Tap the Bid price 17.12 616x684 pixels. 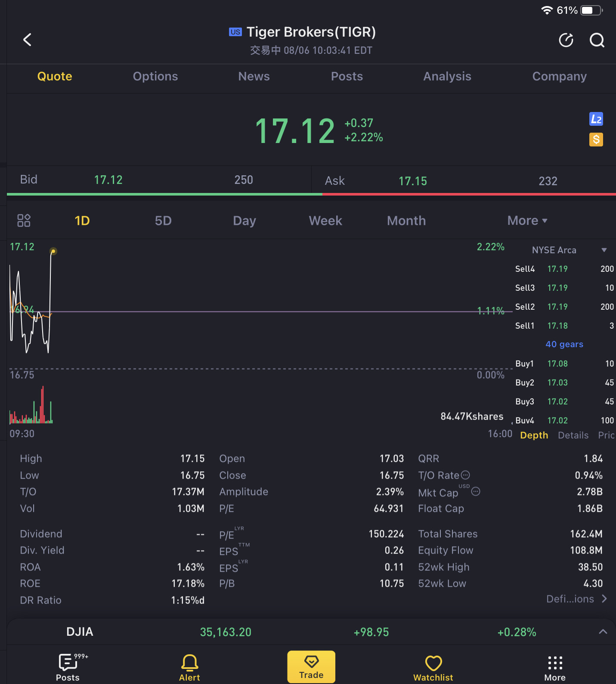108,180
